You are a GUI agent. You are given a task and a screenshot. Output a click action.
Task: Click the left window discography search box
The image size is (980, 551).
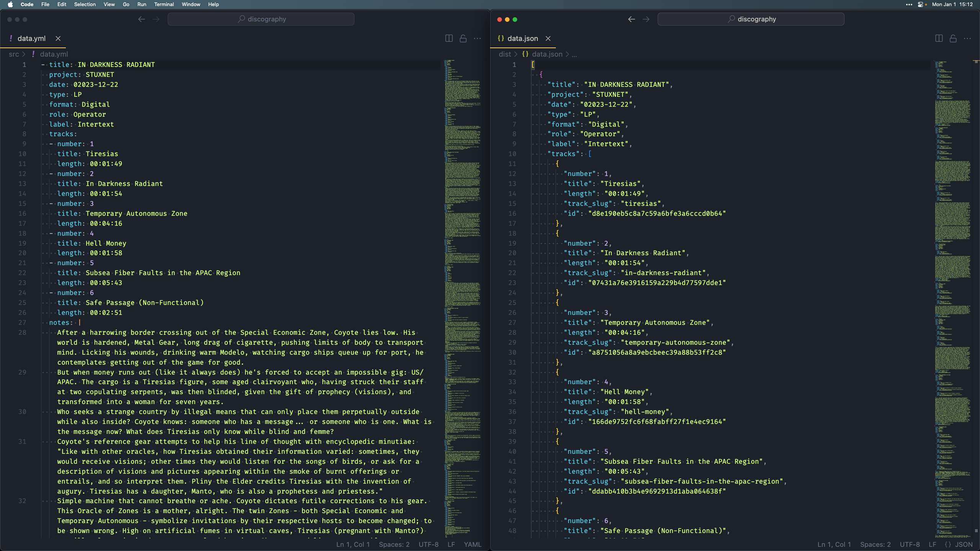[x=261, y=19]
